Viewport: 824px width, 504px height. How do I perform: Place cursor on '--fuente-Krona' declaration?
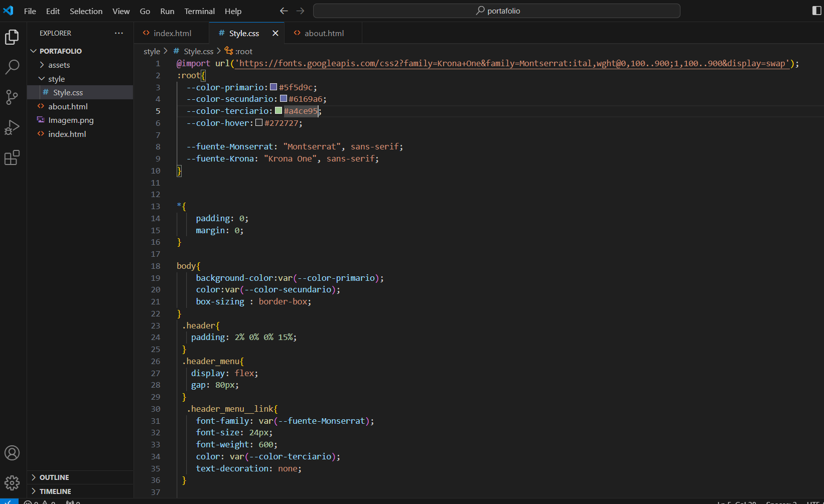[283, 158]
